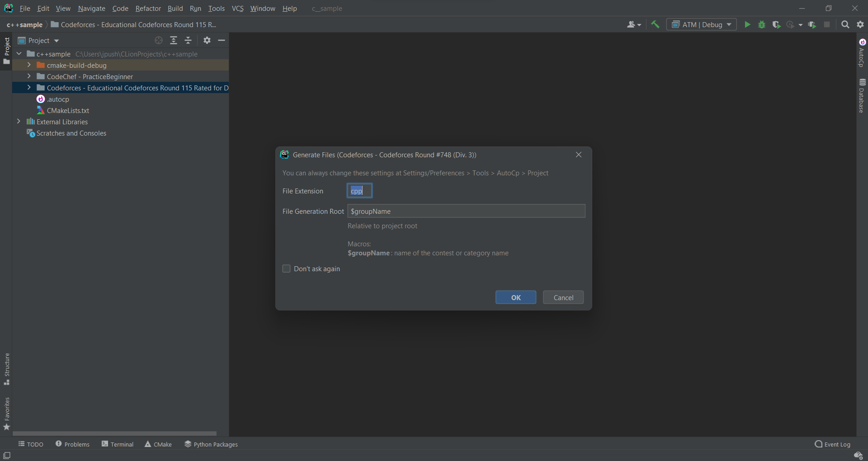Open the Favorites tool window
868x461 pixels.
(6, 414)
